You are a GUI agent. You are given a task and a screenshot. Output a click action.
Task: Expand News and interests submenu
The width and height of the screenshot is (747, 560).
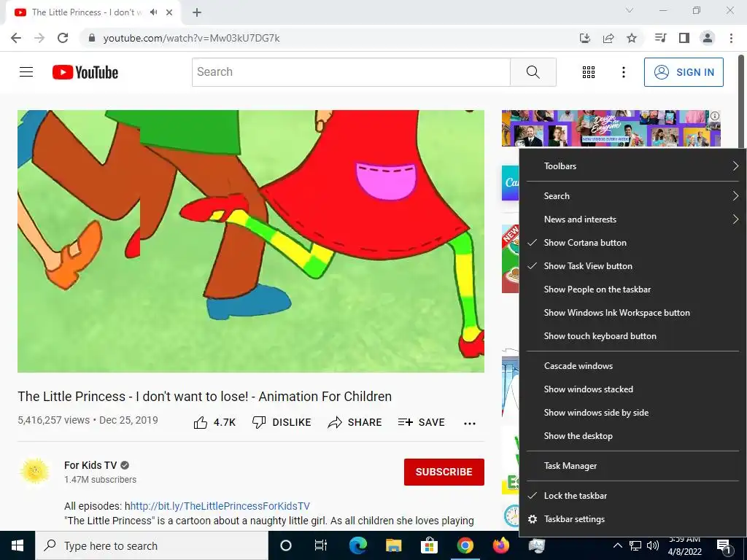632,219
